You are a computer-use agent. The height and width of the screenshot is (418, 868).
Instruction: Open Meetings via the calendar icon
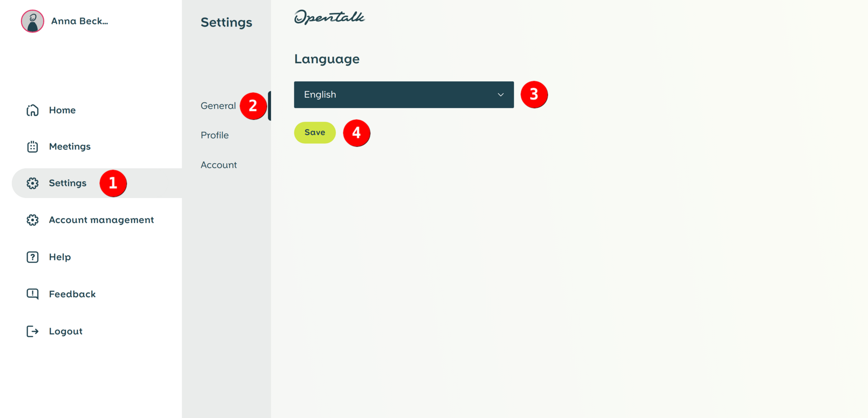(33, 146)
